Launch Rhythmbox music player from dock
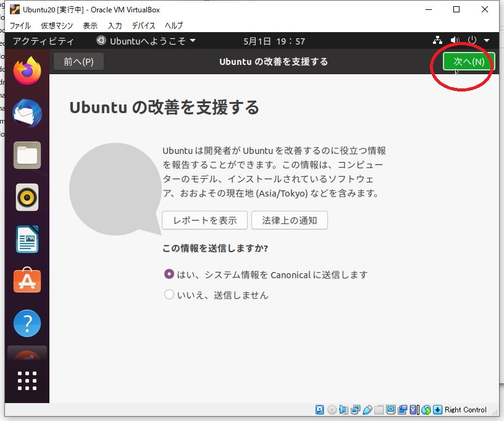Image resolution: width=504 pixels, height=421 pixels. 27,197
